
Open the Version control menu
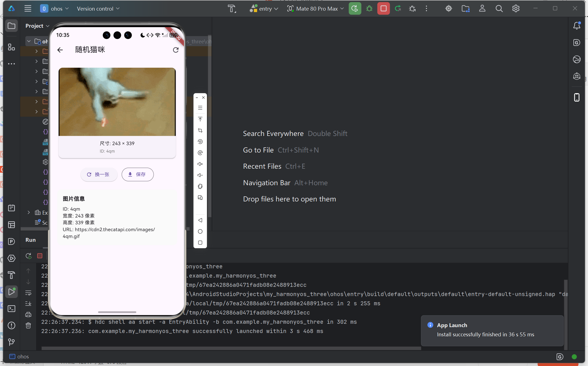click(x=98, y=9)
